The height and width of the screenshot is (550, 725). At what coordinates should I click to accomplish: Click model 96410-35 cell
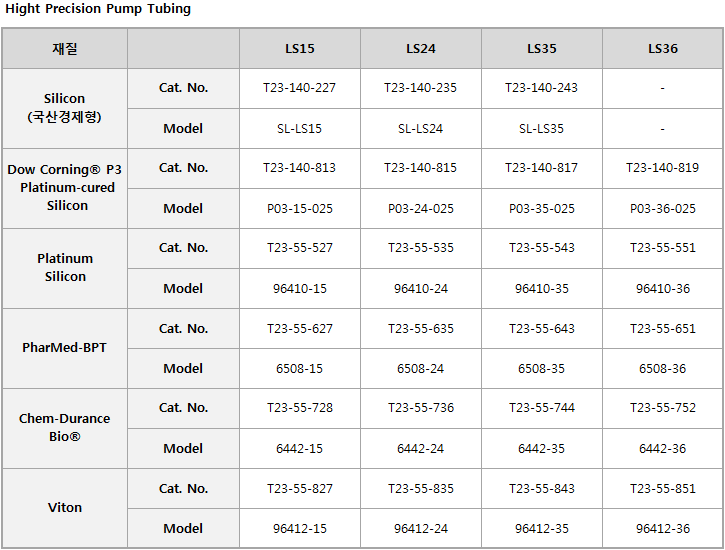541,289
